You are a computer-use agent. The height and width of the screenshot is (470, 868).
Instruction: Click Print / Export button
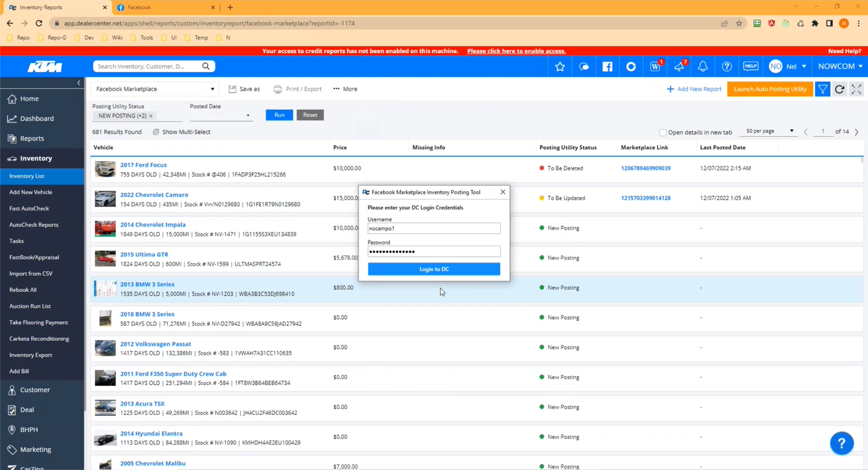[x=298, y=89]
